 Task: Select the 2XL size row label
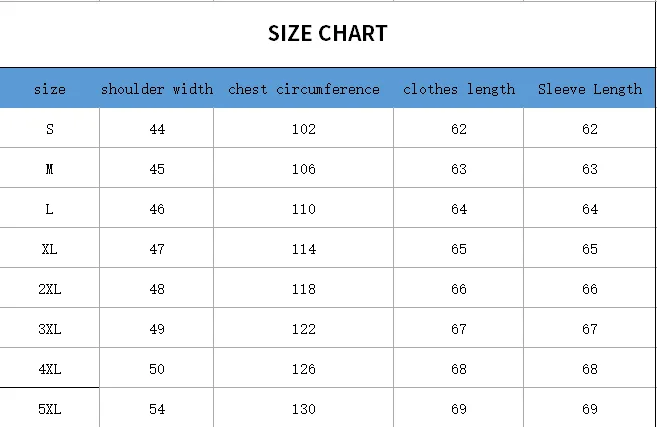tap(49, 289)
